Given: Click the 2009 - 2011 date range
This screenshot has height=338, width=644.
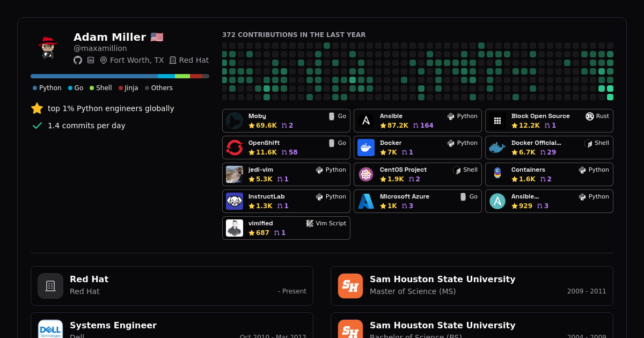Looking at the screenshot, I should [x=587, y=291].
